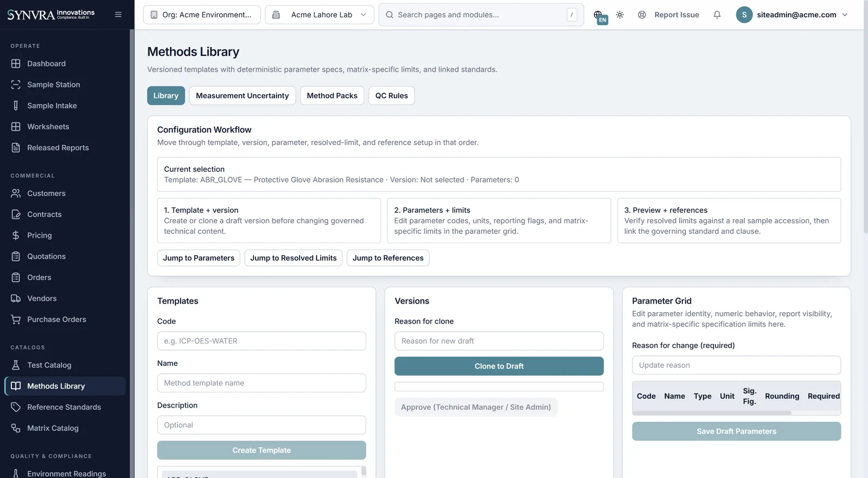Open Sample Intake test tube icon
This screenshot has width=868, height=478.
point(16,106)
